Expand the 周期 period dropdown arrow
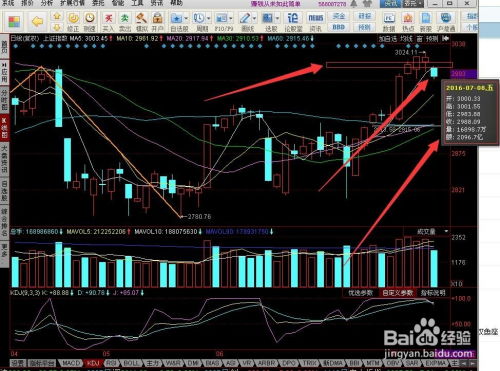 [x=209, y=18]
